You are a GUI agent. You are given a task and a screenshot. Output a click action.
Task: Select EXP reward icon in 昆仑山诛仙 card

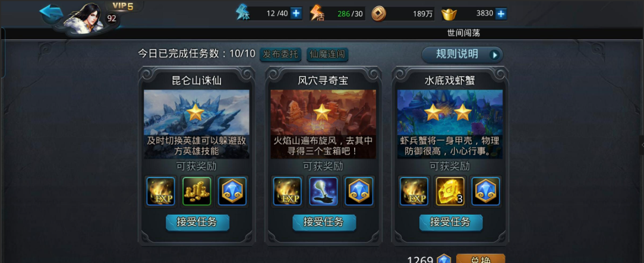click(161, 191)
